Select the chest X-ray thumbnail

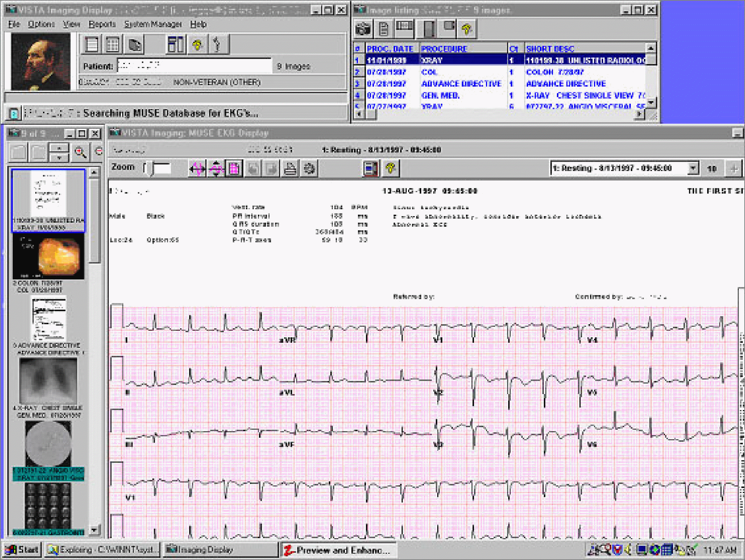pyautogui.click(x=48, y=381)
